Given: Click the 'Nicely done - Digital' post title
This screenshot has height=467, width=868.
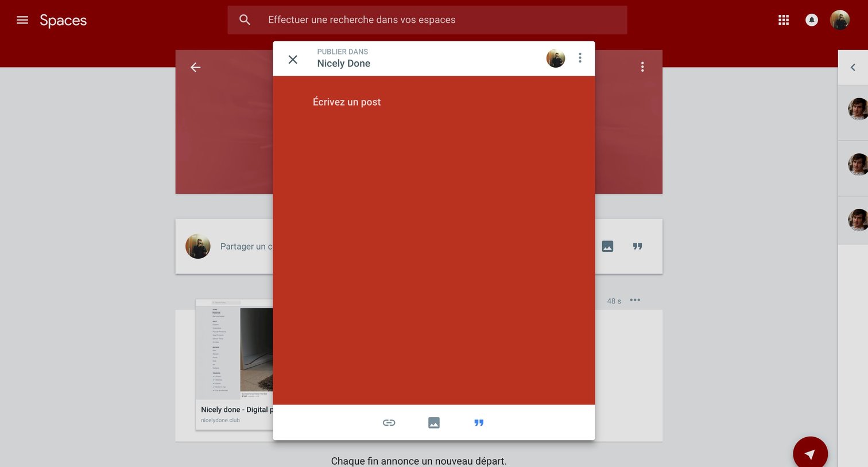Looking at the screenshot, I should 237,410.
